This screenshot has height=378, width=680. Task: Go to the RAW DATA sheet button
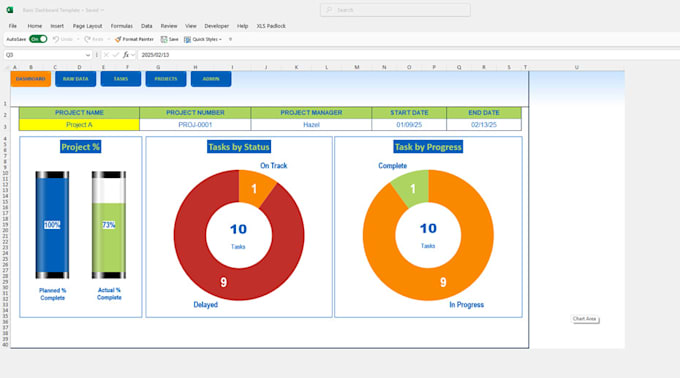click(75, 79)
